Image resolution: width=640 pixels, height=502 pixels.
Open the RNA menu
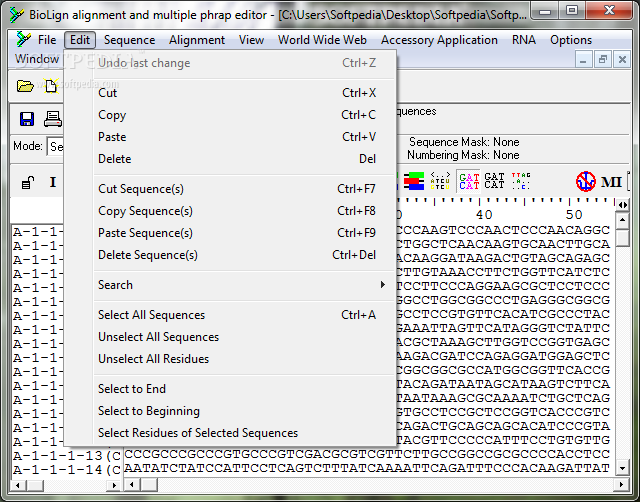pyautogui.click(x=524, y=40)
